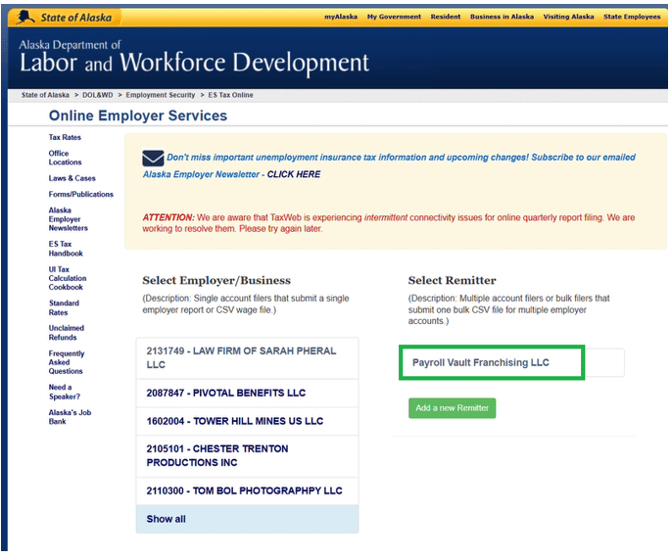670x558 pixels.
Task: Open the State Employees menu item
Action: click(x=632, y=17)
